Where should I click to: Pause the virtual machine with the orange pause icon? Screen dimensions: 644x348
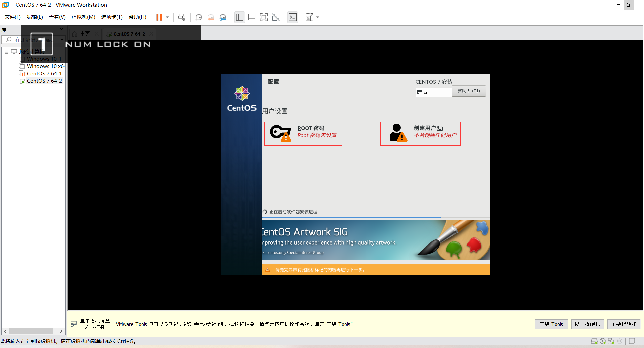(x=159, y=17)
